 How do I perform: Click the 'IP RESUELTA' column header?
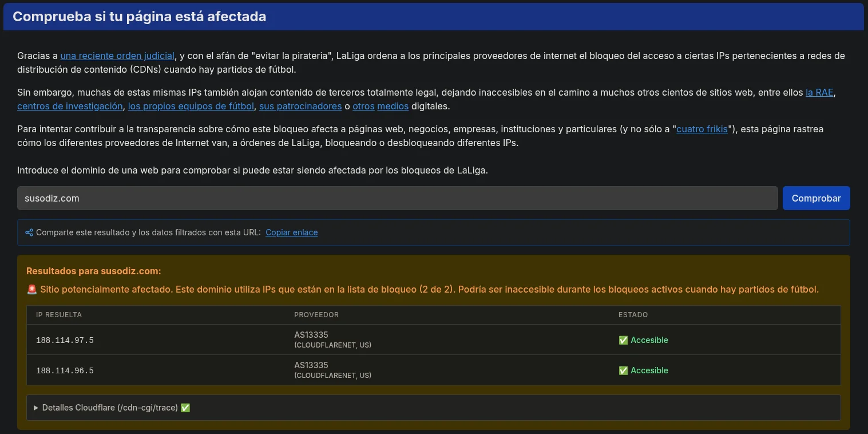(59, 315)
